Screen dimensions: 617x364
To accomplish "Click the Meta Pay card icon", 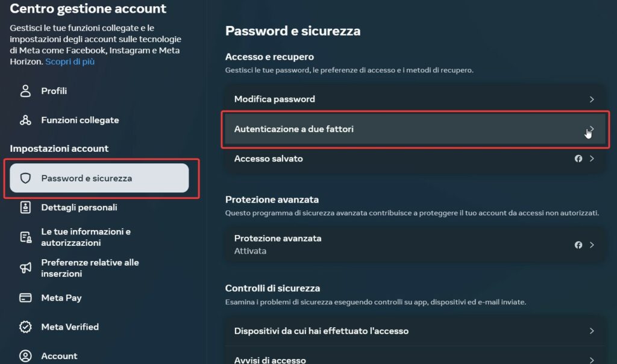I will (25, 298).
